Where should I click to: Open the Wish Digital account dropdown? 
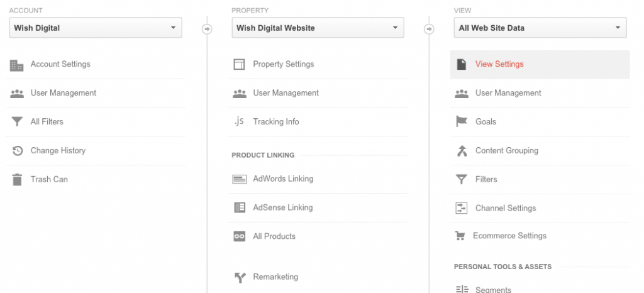(x=96, y=28)
